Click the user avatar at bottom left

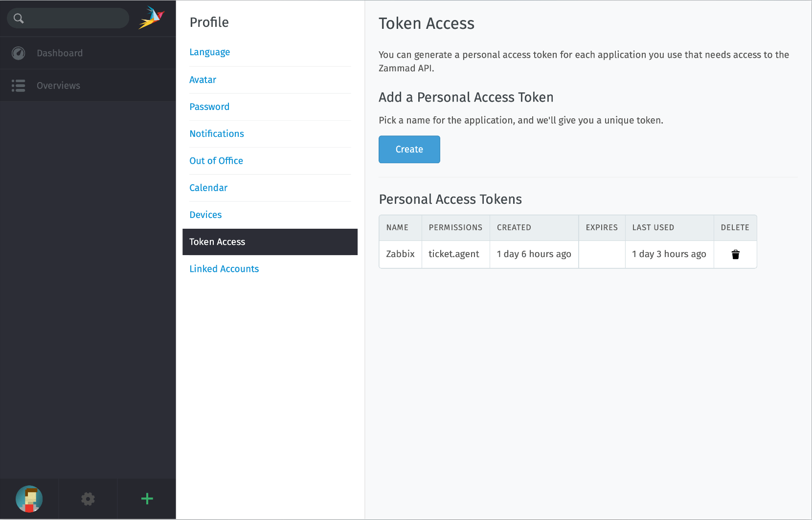[29, 499]
